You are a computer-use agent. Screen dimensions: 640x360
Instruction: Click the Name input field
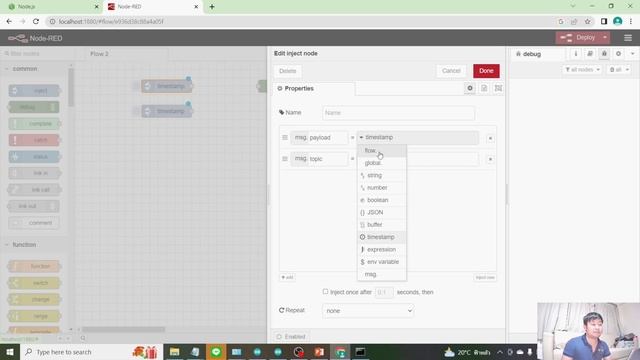(x=398, y=113)
